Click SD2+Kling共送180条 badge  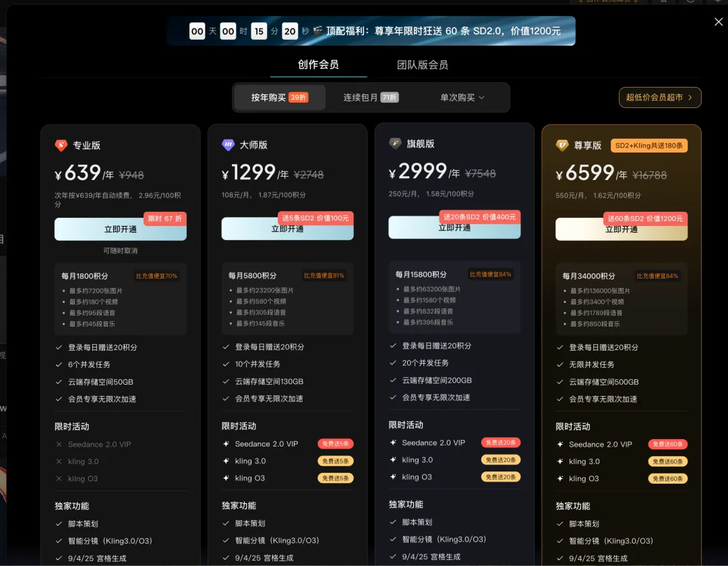648,146
